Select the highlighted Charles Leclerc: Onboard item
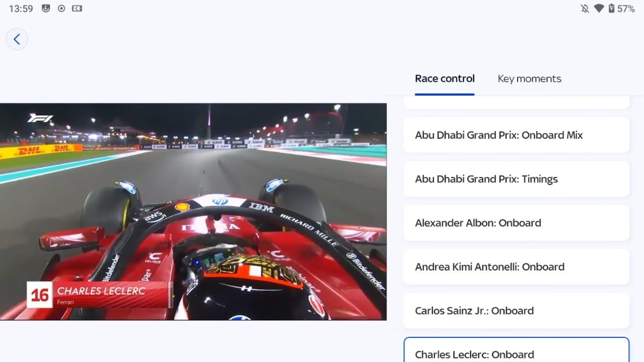Screen dimensions: 644x362 pyautogui.click(x=516, y=350)
